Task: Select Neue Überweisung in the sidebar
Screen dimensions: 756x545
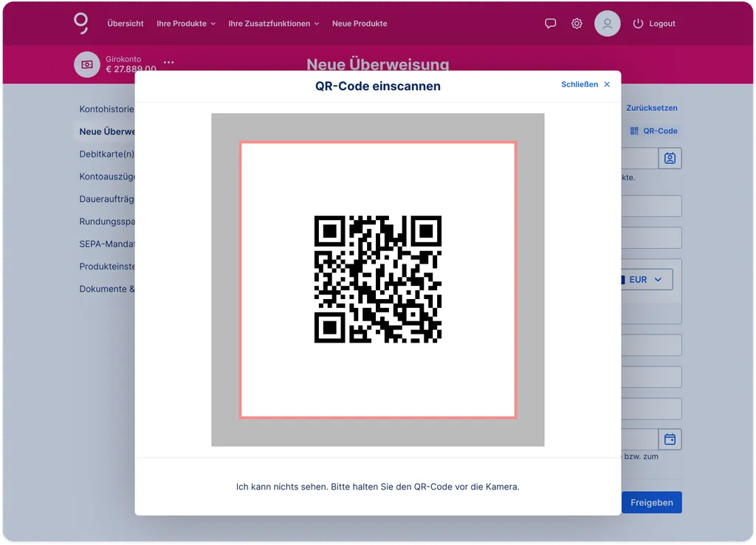Action: tap(107, 131)
